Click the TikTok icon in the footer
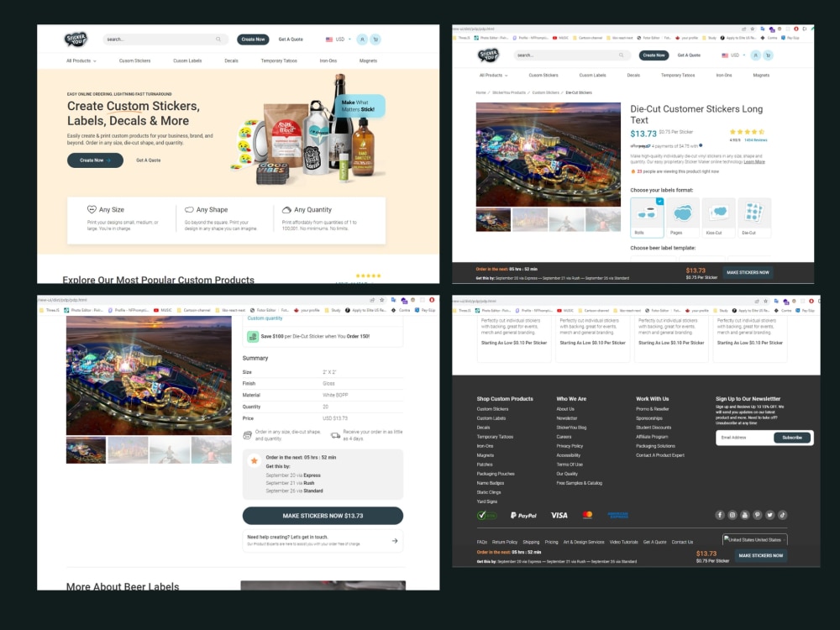This screenshot has height=630, width=840. pos(782,515)
